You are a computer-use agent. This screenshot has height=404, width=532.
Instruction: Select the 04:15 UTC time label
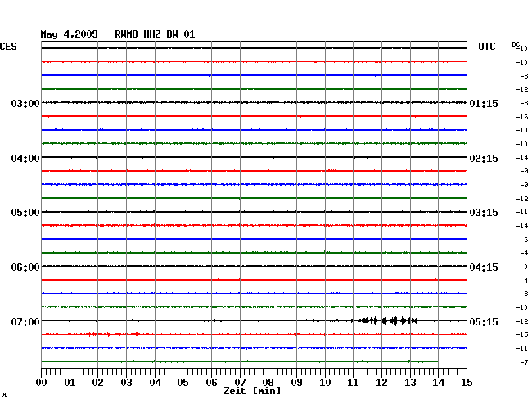(x=484, y=267)
